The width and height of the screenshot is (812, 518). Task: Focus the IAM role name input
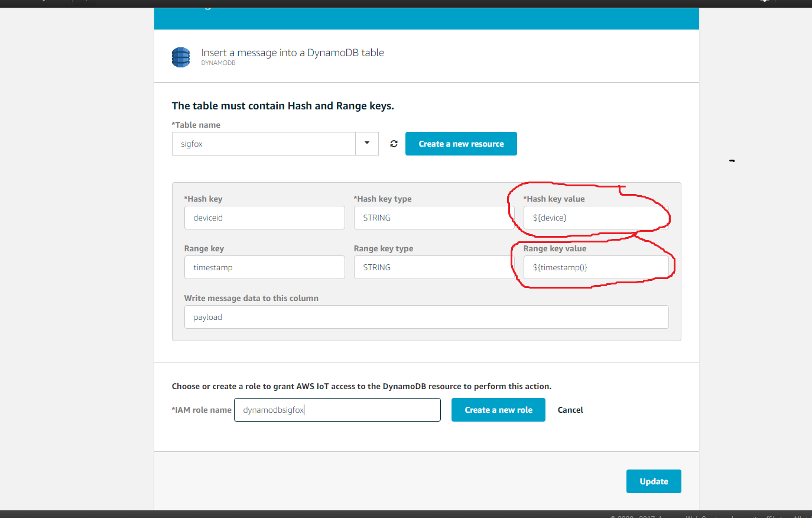tap(337, 410)
